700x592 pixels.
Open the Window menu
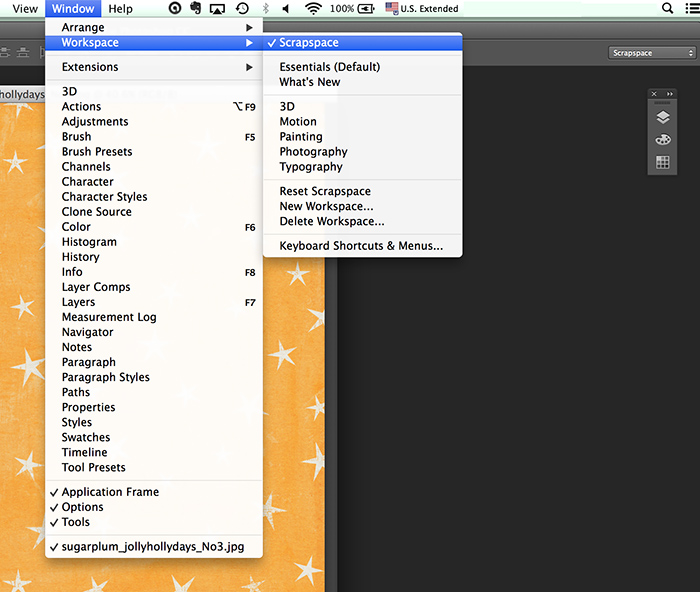point(73,8)
